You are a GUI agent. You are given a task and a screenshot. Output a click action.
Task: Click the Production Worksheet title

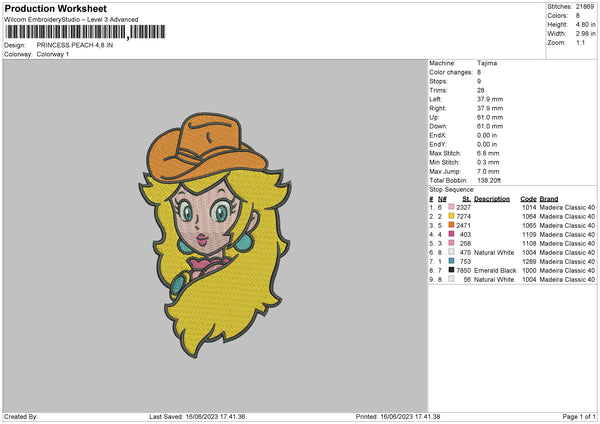pos(48,8)
